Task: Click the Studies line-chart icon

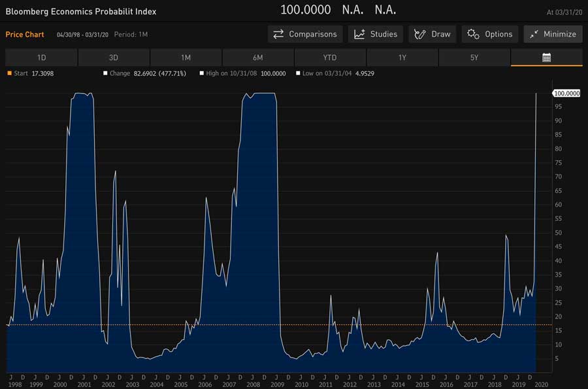Action: [x=359, y=34]
